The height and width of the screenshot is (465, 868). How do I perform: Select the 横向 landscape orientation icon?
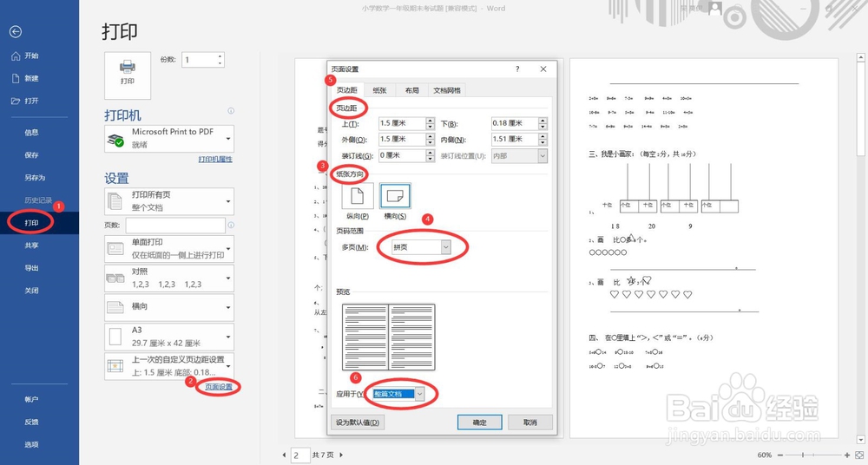pyautogui.click(x=395, y=196)
